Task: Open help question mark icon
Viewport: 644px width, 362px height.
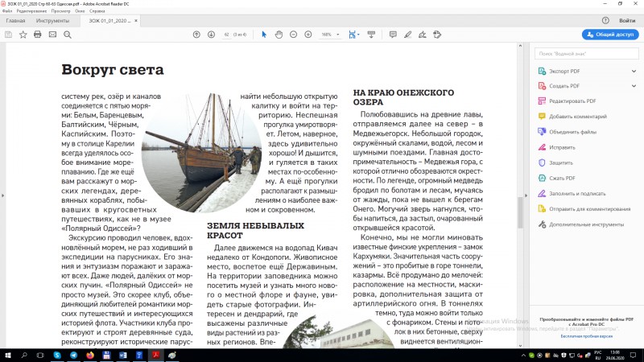Action: pyautogui.click(x=605, y=20)
